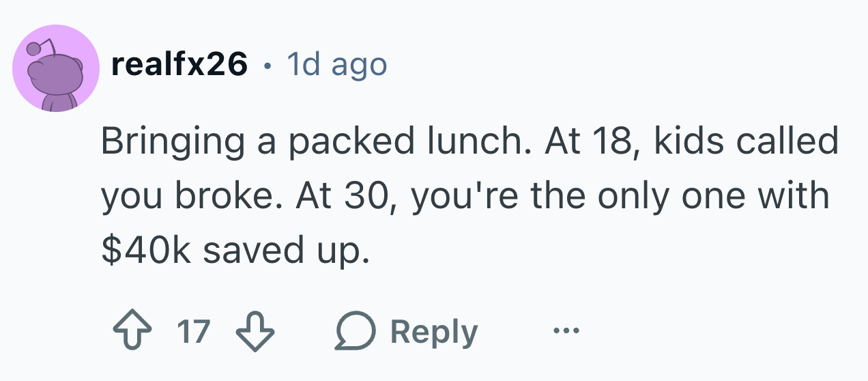Image resolution: width=868 pixels, height=381 pixels.
Task: Expand the overflow ellipsis actions for the comment
Action: click(x=566, y=333)
